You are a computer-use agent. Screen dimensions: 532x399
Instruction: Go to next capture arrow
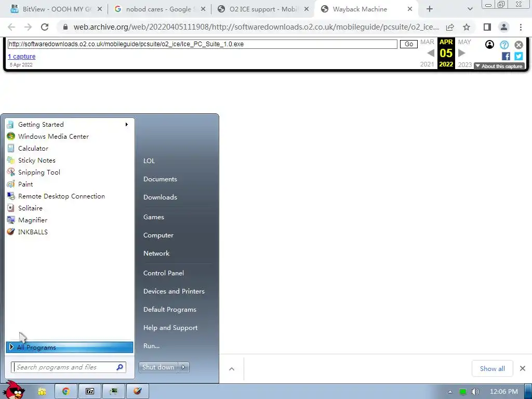[x=462, y=54]
